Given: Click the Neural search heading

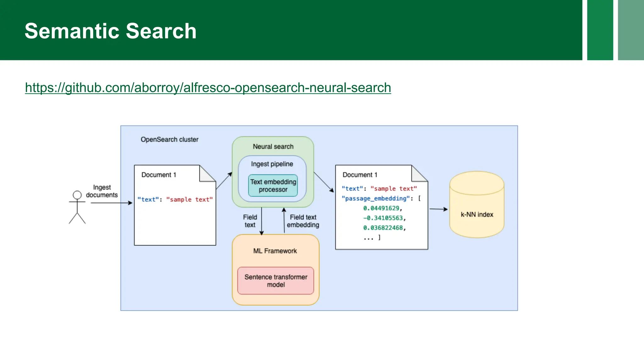Looking at the screenshot, I should pyautogui.click(x=273, y=146).
